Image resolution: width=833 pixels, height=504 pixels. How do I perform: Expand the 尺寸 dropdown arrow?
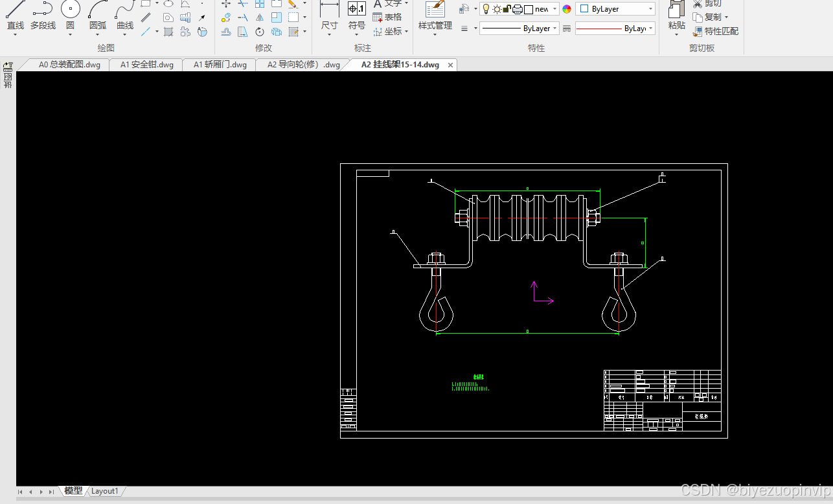[329, 35]
